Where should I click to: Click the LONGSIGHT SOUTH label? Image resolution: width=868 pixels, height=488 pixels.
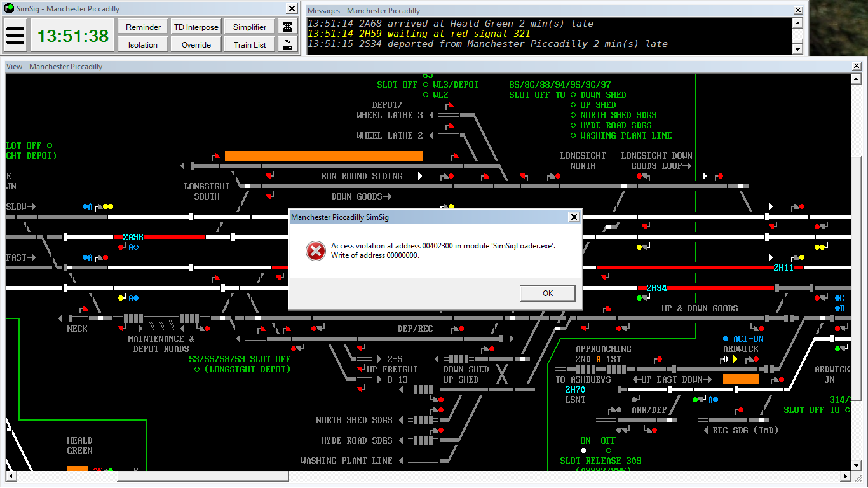(x=207, y=191)
